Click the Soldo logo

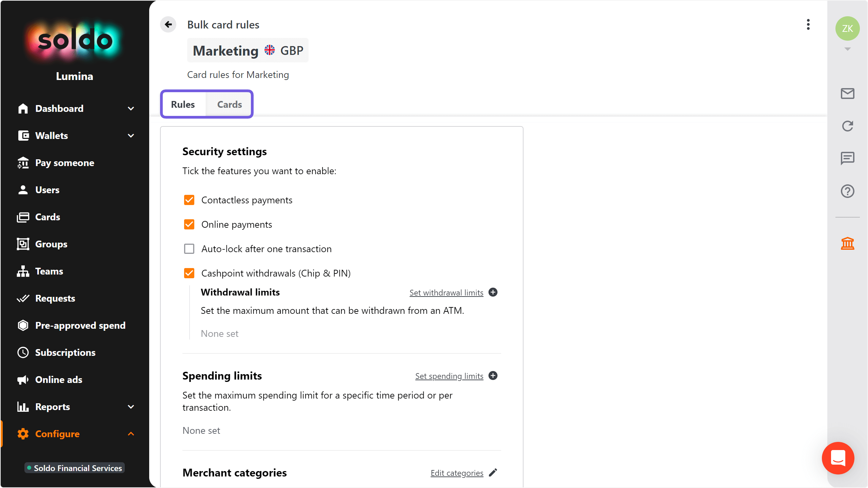[75, 41]
